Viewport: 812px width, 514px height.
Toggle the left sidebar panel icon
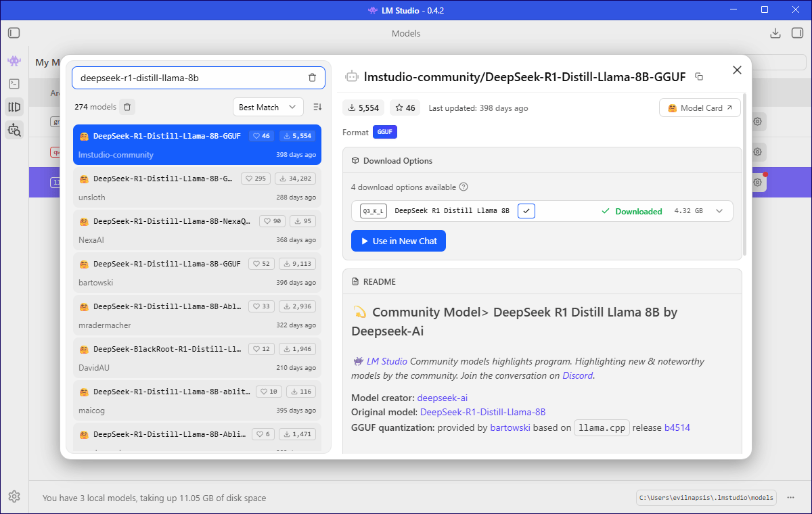click(x=14, y=32)
